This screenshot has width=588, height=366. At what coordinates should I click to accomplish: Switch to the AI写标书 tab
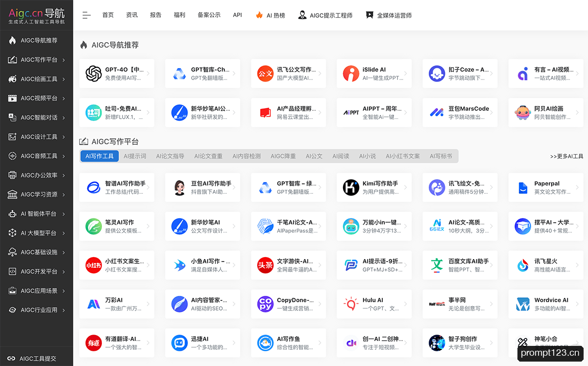pos(441,156)
